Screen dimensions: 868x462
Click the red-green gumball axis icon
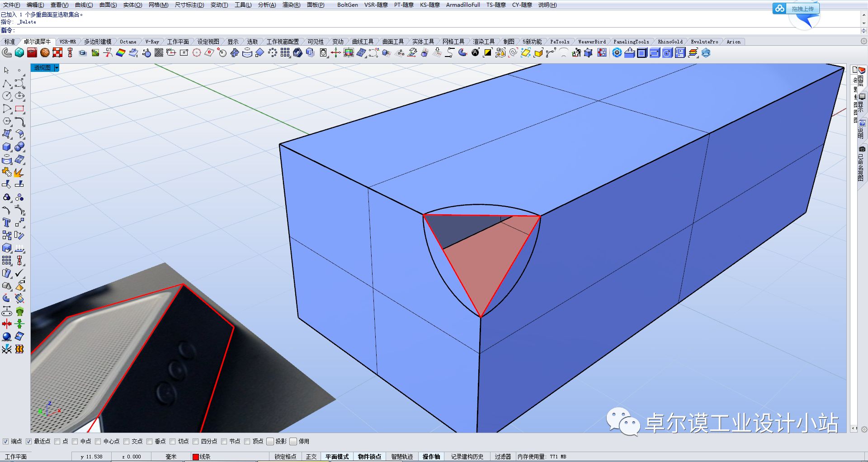click(335, 53)
